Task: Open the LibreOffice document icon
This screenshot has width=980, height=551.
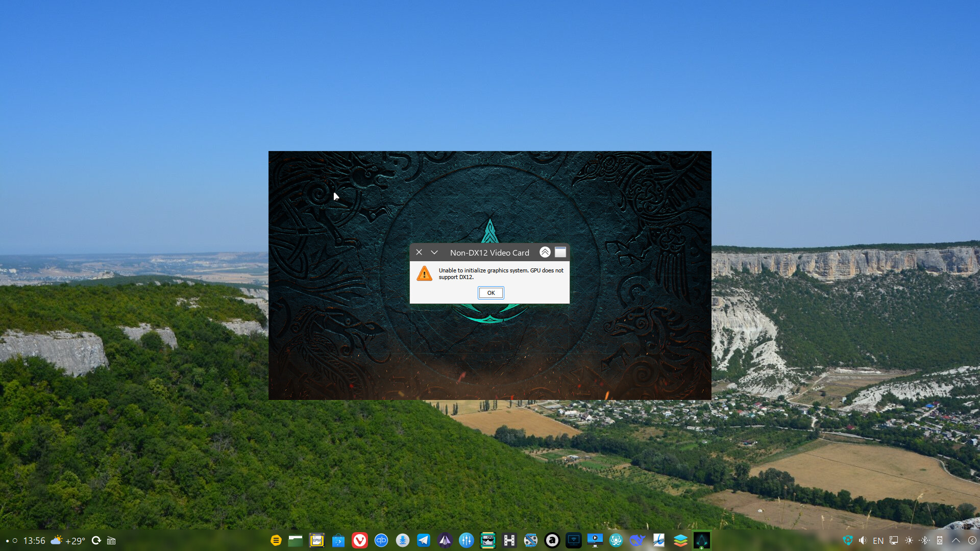Action: click(659, 540)
